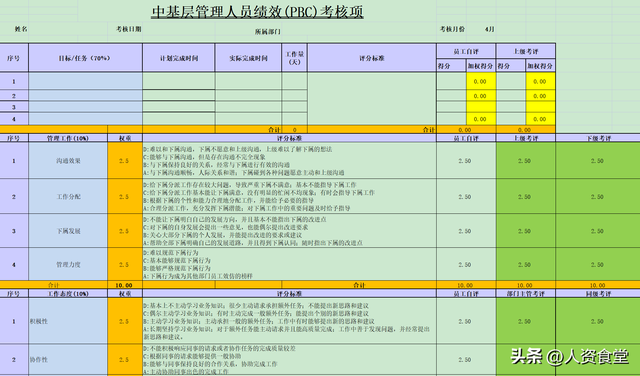This screenshot has width=640, height=376.
Task: Click 得分 under top 上级考评
Action: coord(511,66)
